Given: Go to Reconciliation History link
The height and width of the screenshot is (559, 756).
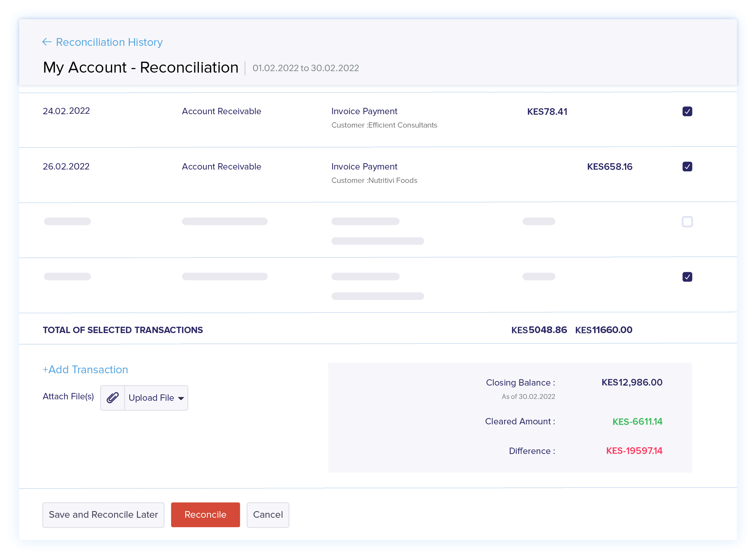Looking at the screenshot, I should click(109, 42).
